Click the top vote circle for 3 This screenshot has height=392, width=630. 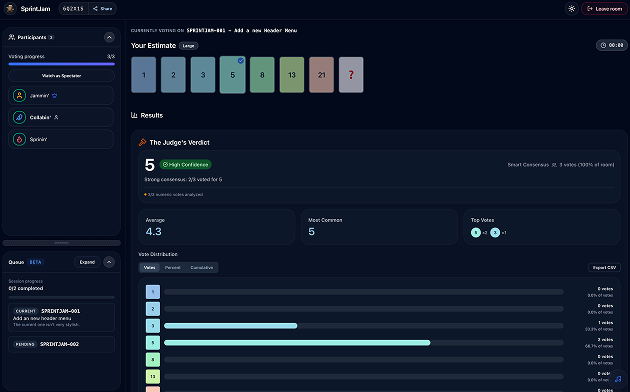[495, 233]
